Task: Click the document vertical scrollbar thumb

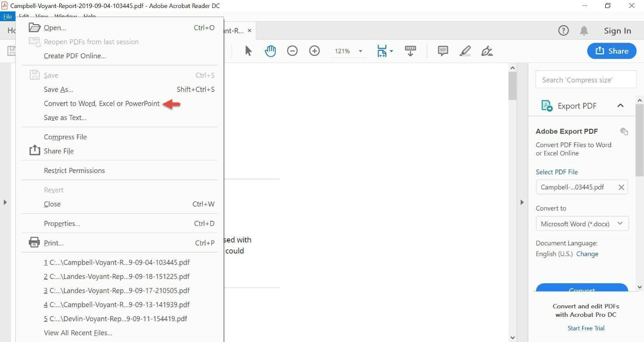Action: 513,86
